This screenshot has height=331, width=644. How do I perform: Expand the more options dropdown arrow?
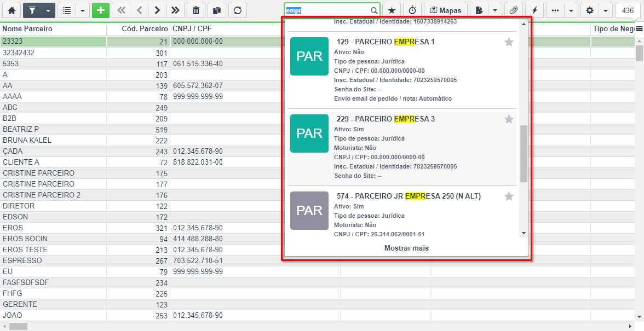pos(571,10)
